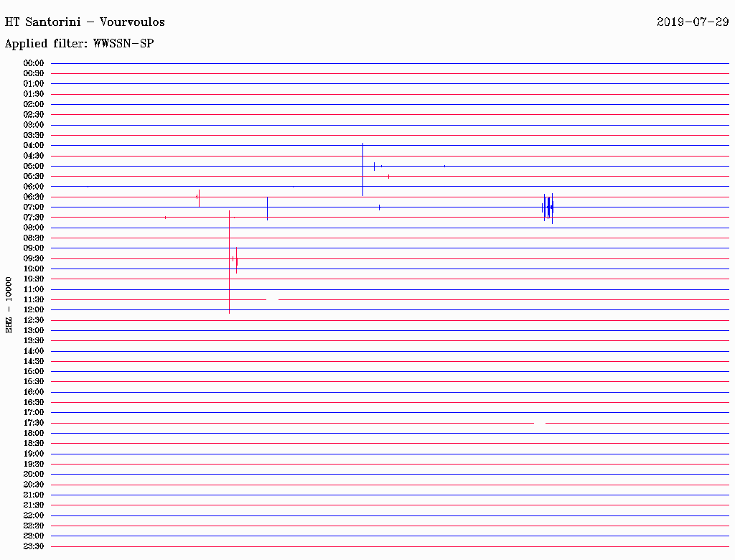Select the 03:00 time label
The height and width of the screenshot is (560, 735).
coord(34,125)
